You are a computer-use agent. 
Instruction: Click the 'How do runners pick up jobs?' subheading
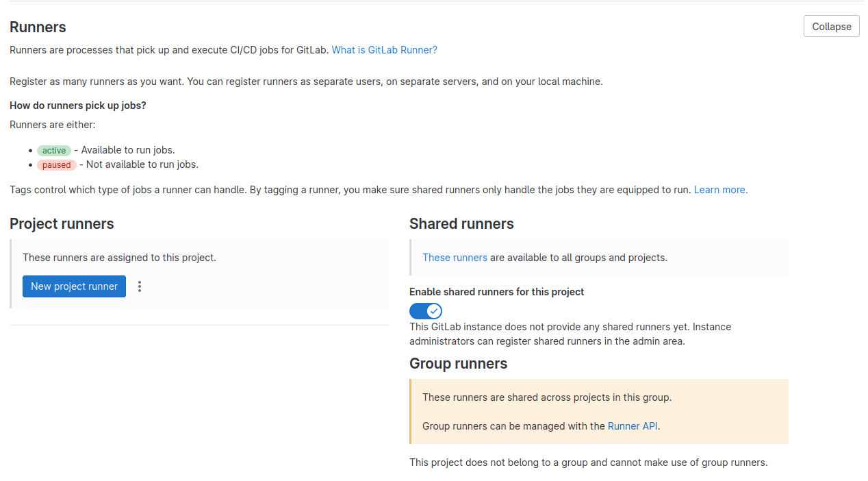coord(78,106)
